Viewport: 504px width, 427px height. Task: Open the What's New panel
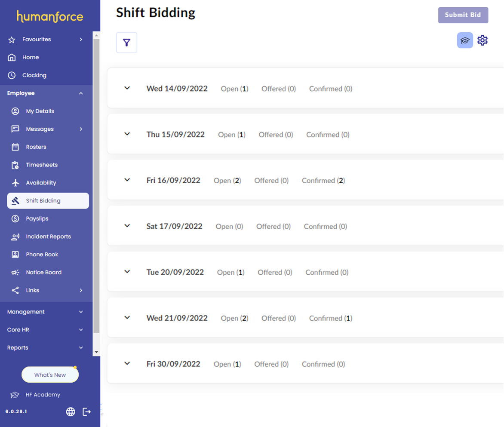(x=50, y=374)
